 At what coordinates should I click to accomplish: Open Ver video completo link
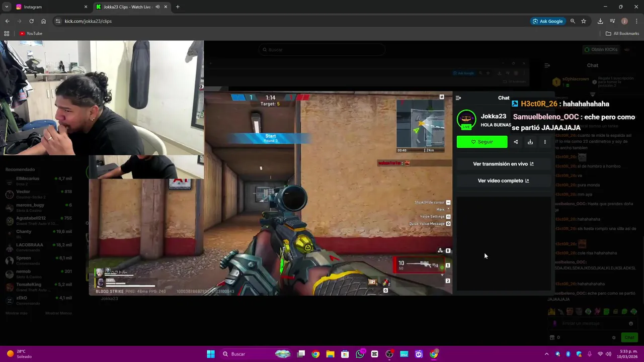tap(503, 180)
